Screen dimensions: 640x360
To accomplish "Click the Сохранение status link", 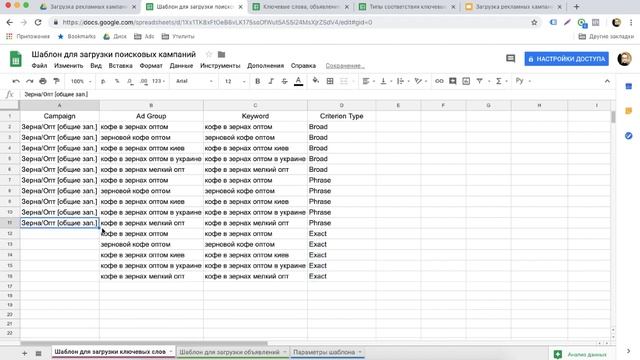I will 345,66.
